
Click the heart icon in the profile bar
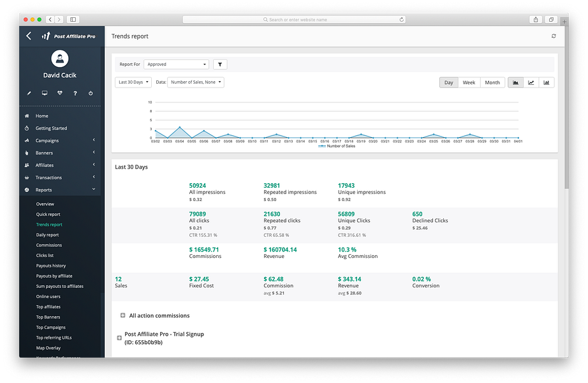pos(59,93)
